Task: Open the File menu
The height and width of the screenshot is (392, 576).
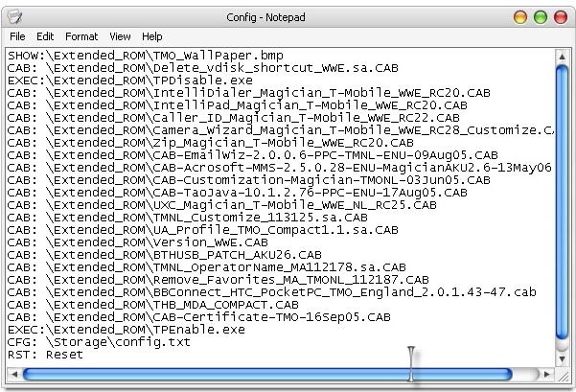Action: pos(17,36)
